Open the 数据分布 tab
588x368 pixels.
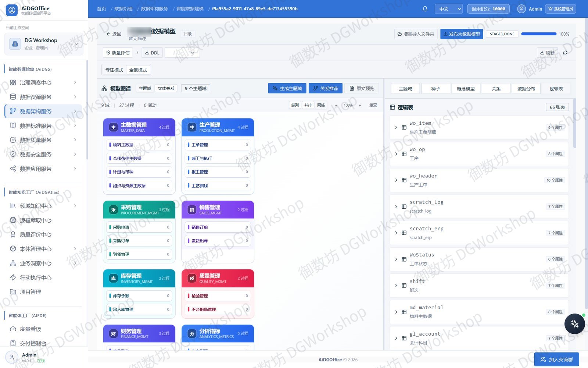click(526, 89)
